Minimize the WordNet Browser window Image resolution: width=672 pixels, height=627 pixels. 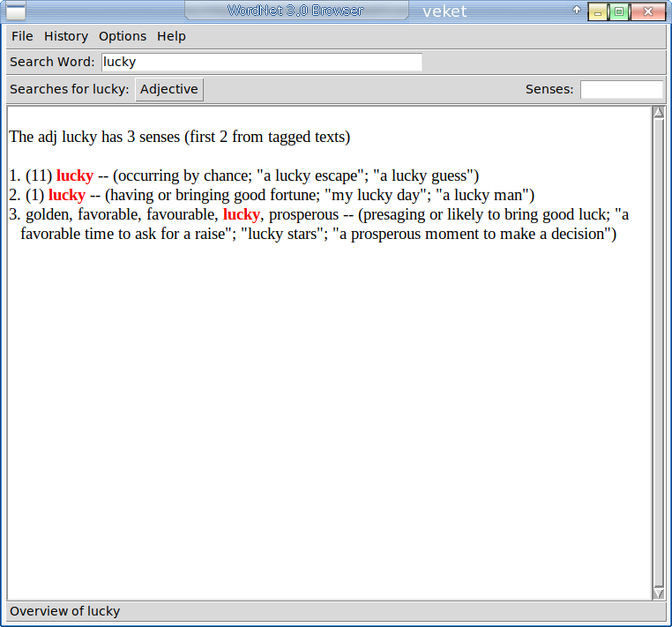[x=598, y=11]
